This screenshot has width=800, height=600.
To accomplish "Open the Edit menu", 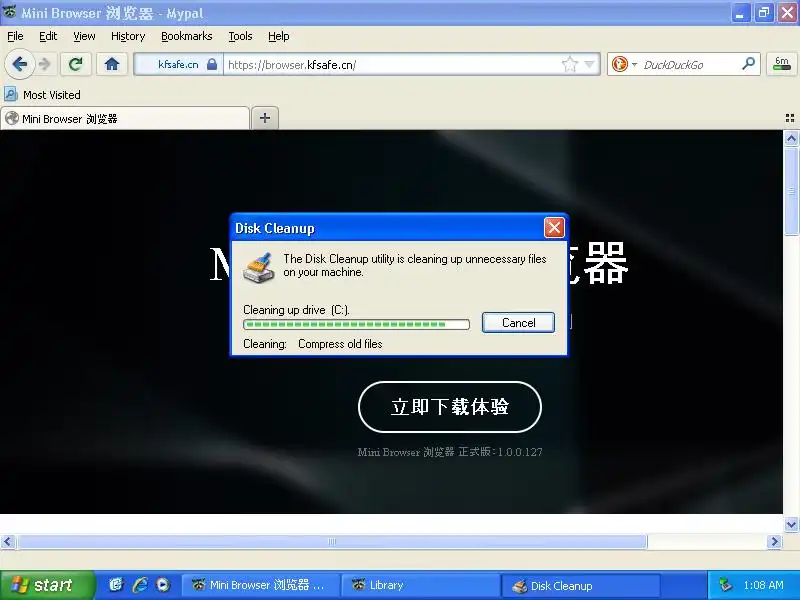I will tap(48, 36).
